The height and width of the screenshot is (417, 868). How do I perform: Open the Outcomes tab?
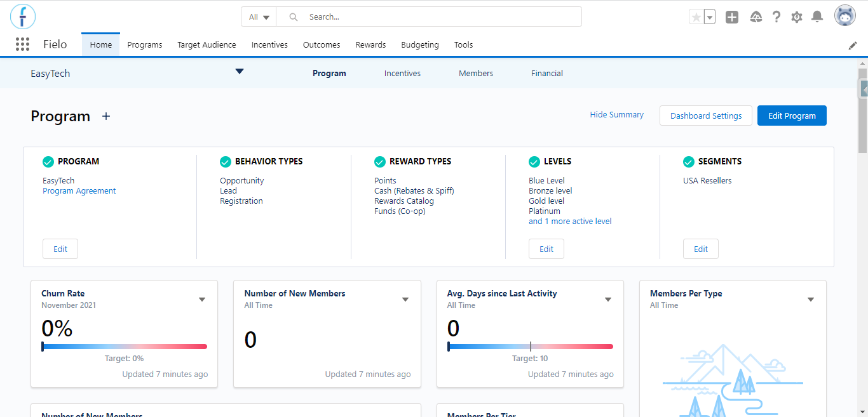pyautogui.click(x=322, y=44)
